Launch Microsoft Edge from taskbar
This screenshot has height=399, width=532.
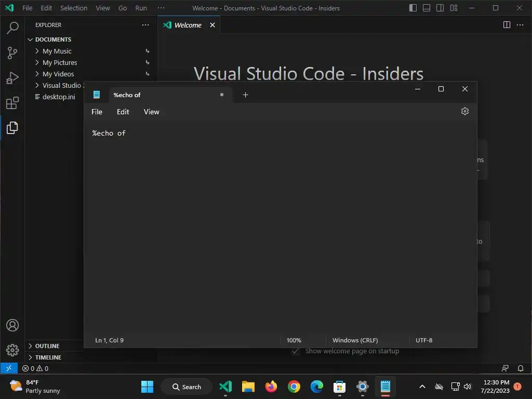pyautogui.click(x=317, y=387)
